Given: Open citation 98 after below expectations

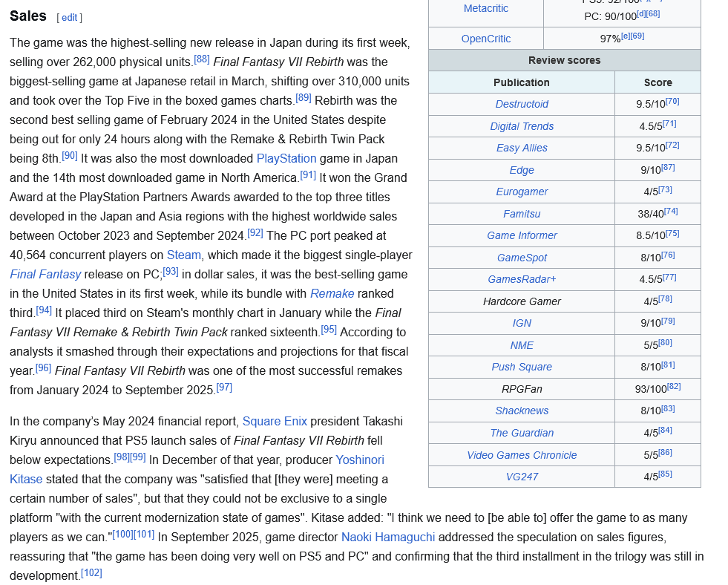Looking at the screenshot, I should [x=122, y=457].
